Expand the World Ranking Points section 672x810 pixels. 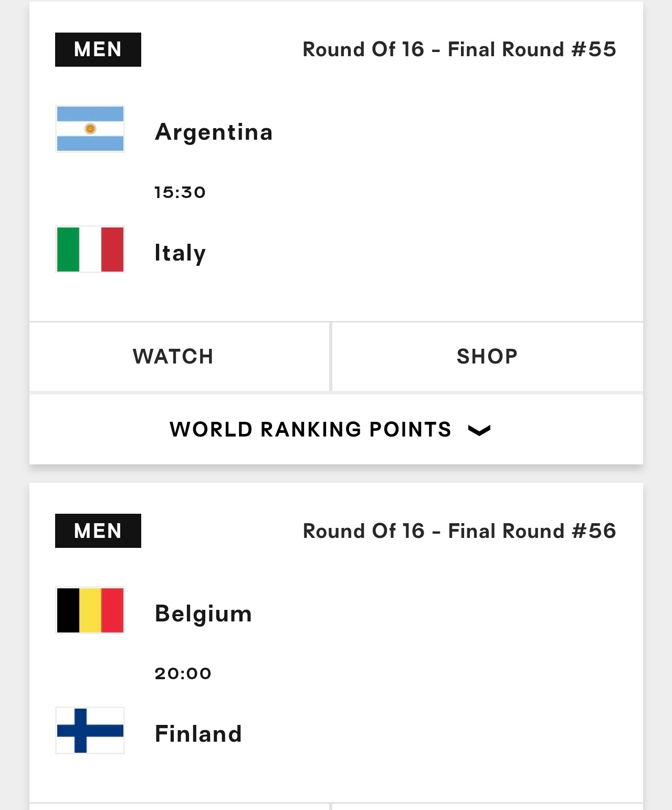tap(336, 429)
